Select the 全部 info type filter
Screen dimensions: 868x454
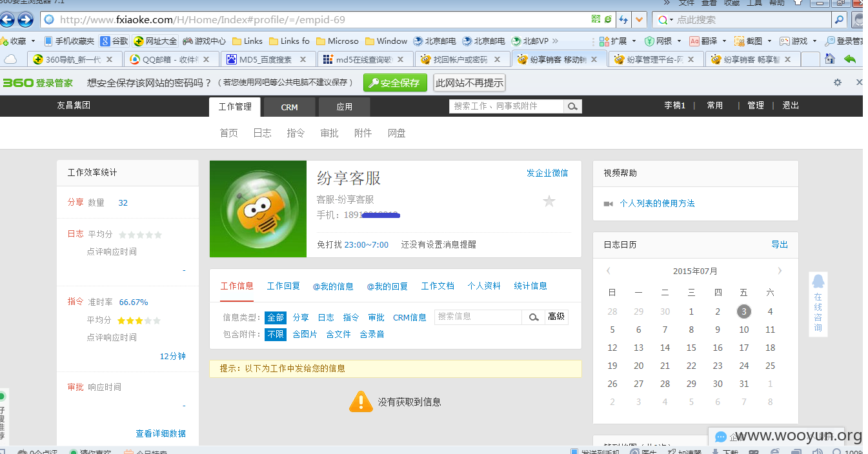276,317
